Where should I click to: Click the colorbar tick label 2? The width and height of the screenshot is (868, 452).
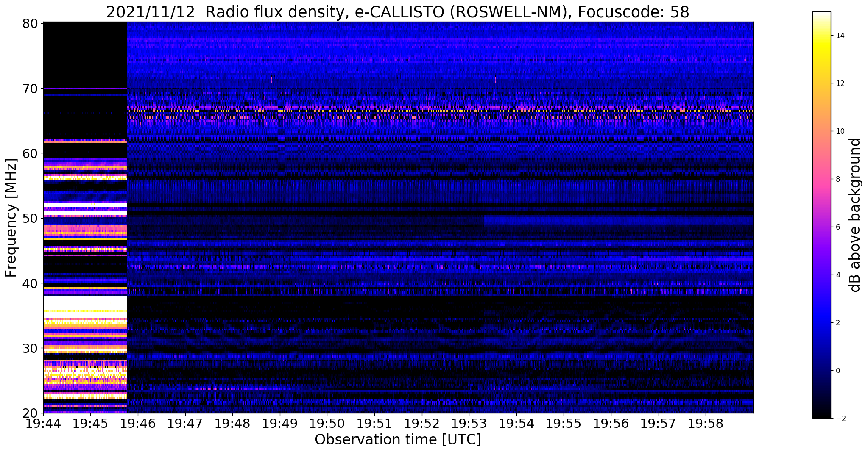tap(837, 323)
